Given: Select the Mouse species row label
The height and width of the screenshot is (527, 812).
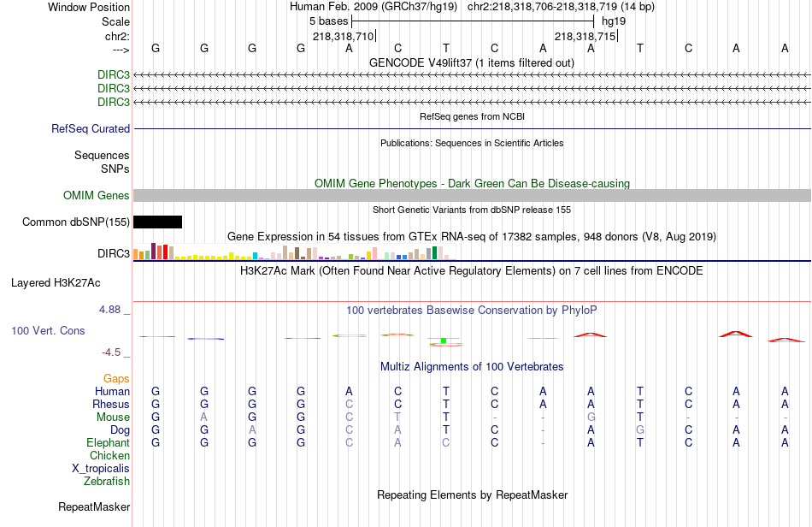Looking at the screenshot, I should (113, 417).
